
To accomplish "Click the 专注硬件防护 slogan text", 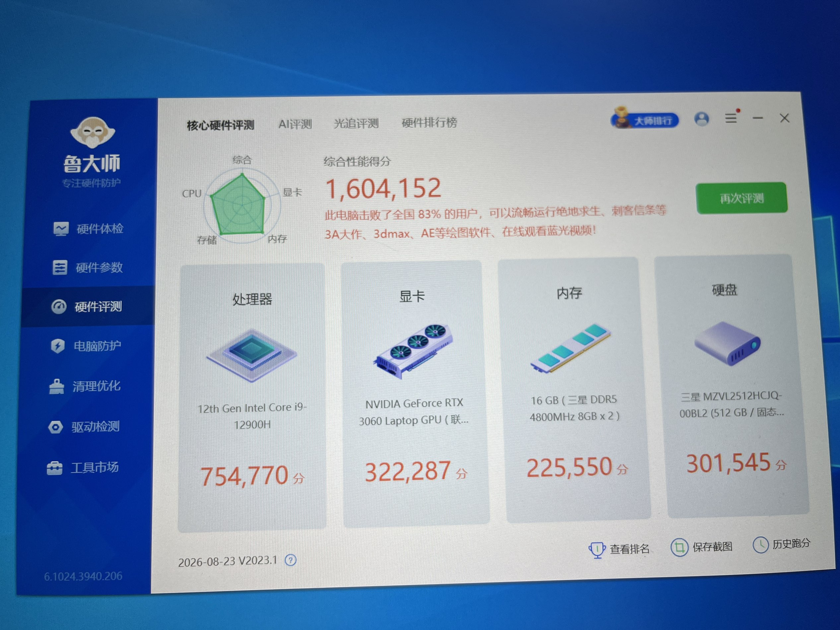I will tap(92, 183).
